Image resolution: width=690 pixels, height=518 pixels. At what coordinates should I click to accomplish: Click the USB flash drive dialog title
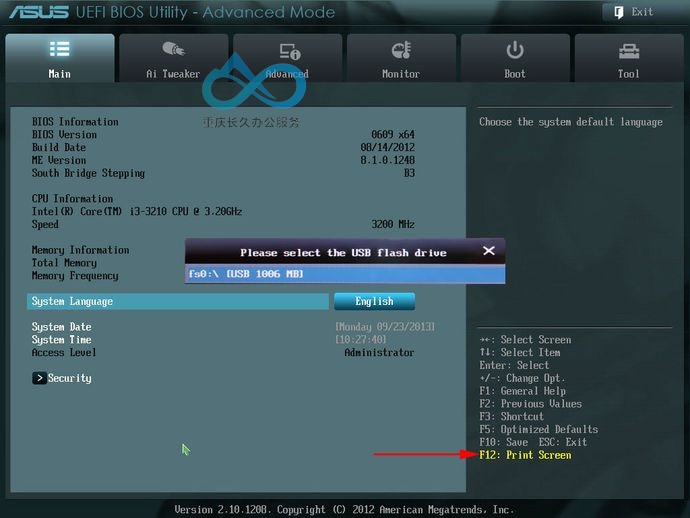[x=343, y=253]
